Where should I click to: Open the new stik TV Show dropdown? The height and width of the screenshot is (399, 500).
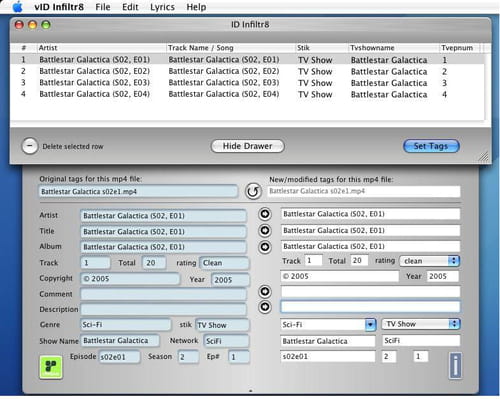tap(421, 324)
